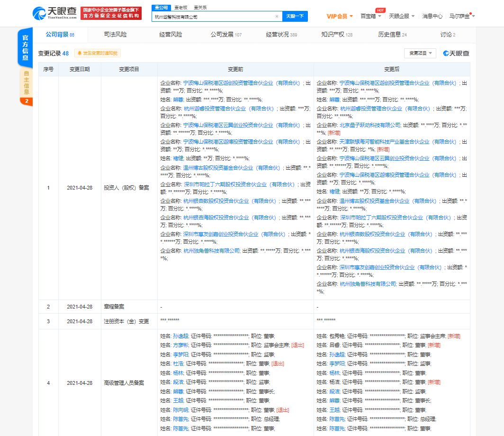The height and width of the screenshot is (436, 504).
Task: Expand the 天眼企服 dropdown
Action: click(x=402, y=16)
